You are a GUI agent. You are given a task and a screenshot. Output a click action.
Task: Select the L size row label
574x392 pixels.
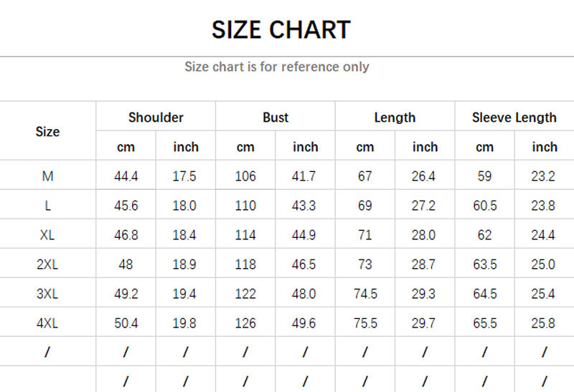47,206
